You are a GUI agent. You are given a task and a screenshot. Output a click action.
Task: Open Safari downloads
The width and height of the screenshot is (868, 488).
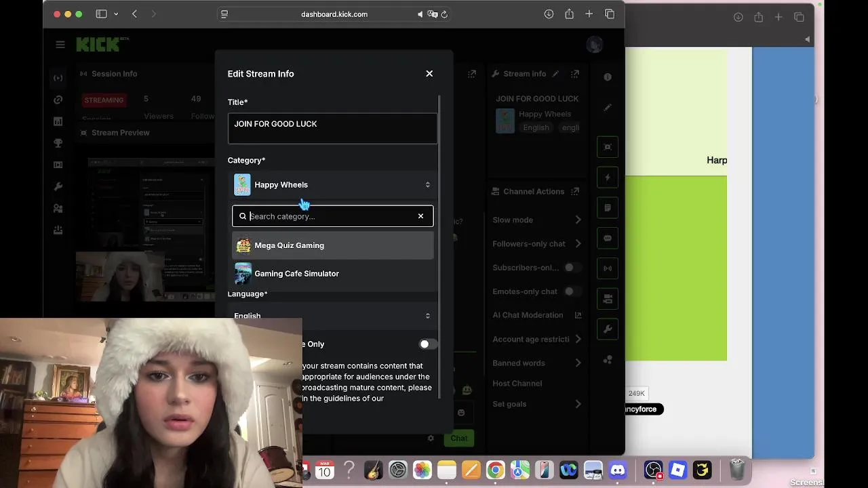tap(549, 14)
